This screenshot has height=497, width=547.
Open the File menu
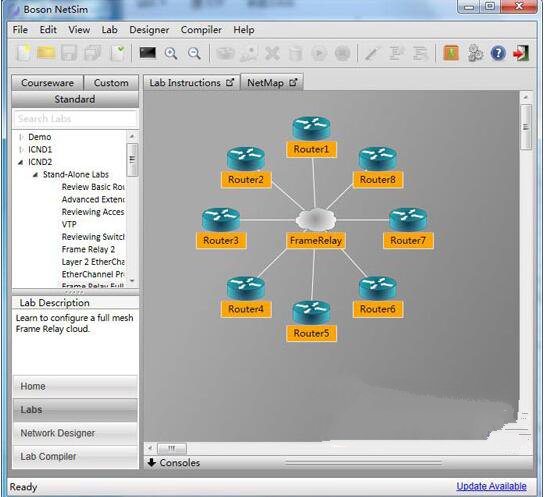[20, 30]
